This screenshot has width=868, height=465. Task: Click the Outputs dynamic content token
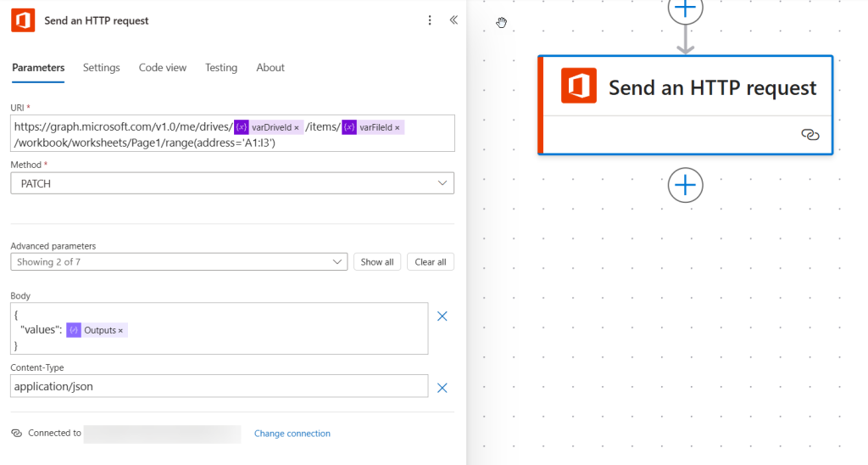(97, 330)
